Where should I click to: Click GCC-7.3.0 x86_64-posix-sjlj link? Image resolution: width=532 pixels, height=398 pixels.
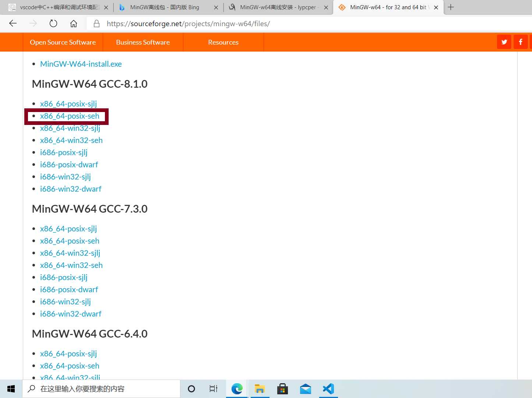[x=68, y=228]
